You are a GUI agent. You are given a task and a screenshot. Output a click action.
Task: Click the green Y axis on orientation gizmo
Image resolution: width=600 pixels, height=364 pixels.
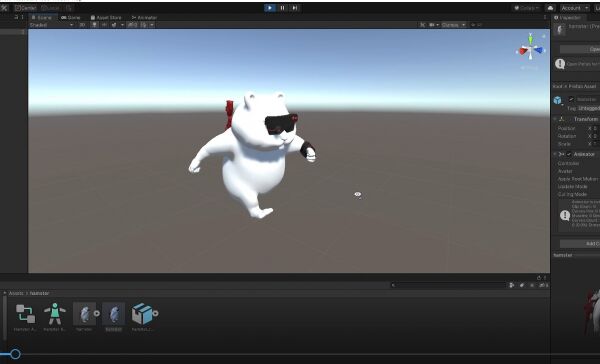coord(530,39)
